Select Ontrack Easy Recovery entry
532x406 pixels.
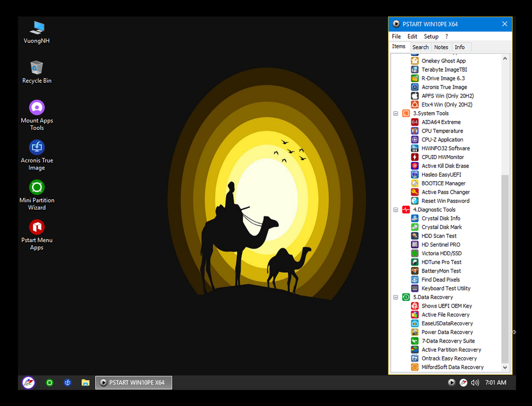coord(449,358)
